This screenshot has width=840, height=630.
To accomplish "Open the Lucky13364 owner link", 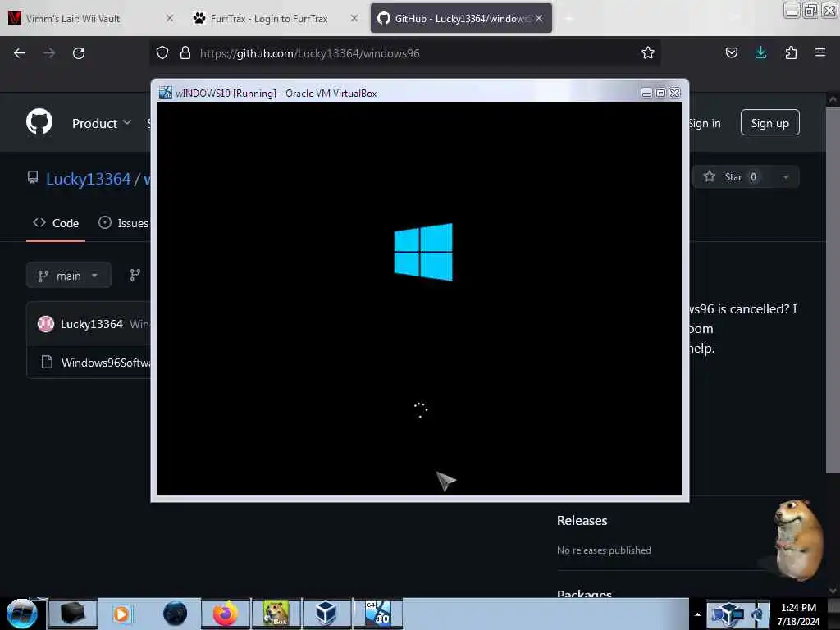I will 88,179.
